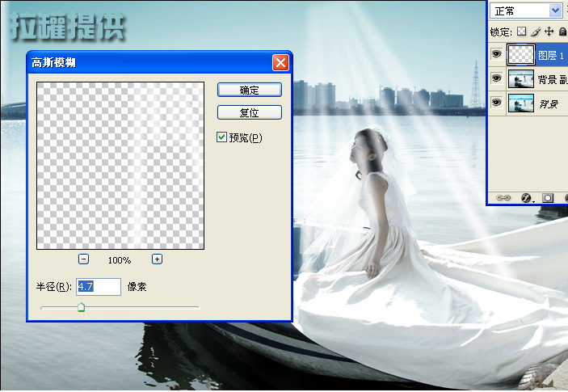Open the layer style fx icon menu
568x392 pixels.
[526, 198]
